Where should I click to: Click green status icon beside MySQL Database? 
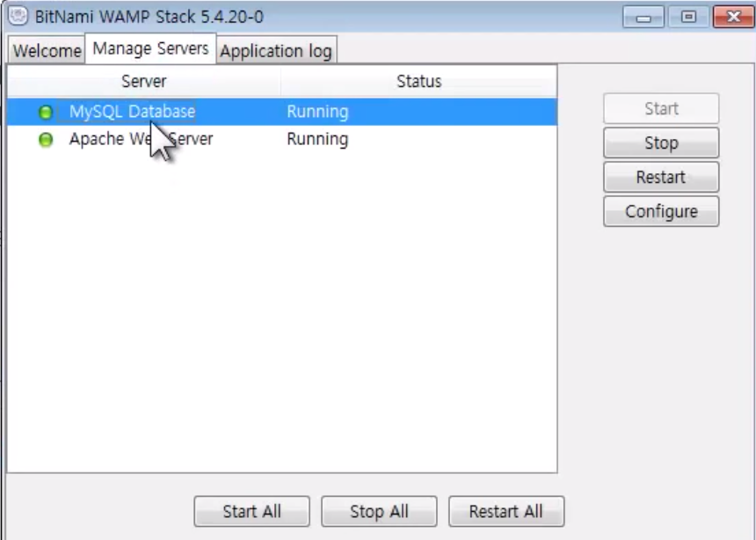coord(46,112)
